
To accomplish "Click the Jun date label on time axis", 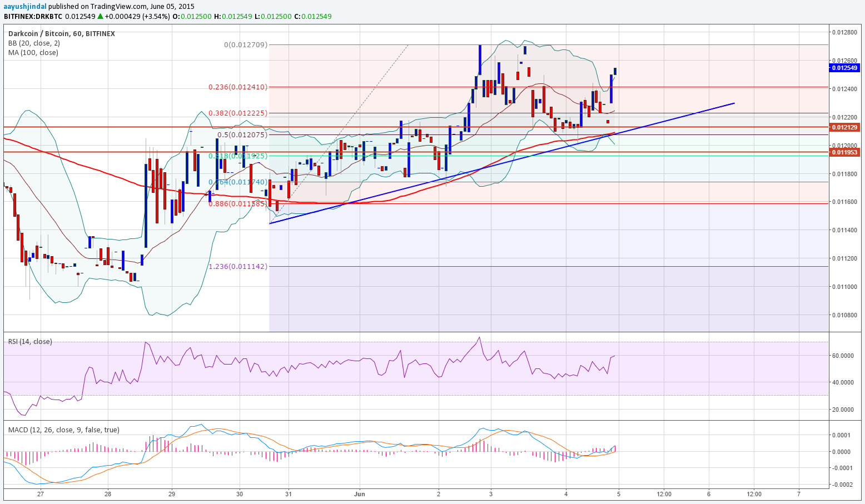I will click(360, 493).
